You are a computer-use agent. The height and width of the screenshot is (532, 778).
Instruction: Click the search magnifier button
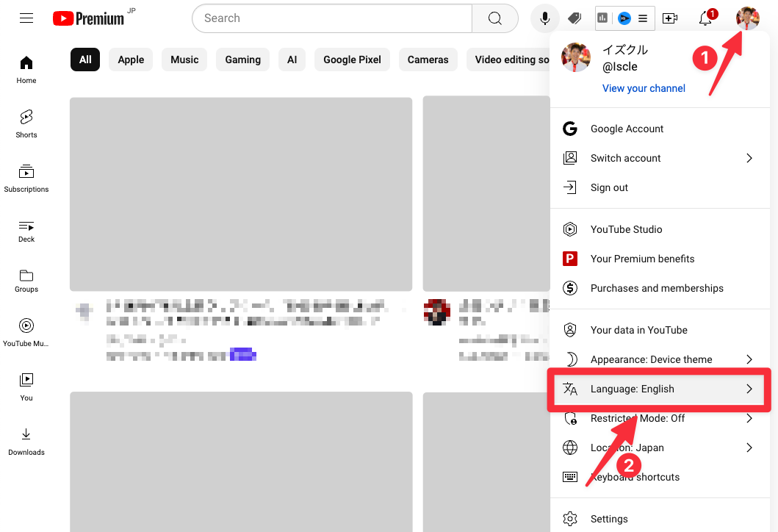(x=494, y=18)
